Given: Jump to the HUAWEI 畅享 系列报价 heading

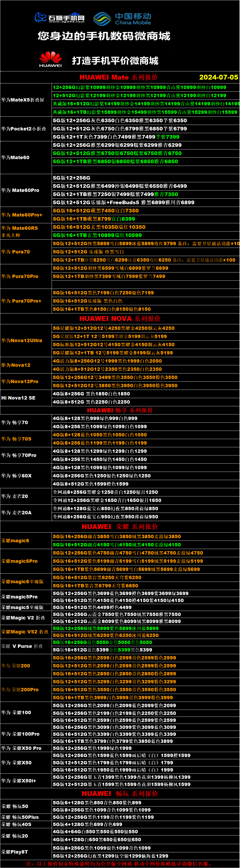Looking at the screenshot, I should pyautogui.click(x=120, y=410).
